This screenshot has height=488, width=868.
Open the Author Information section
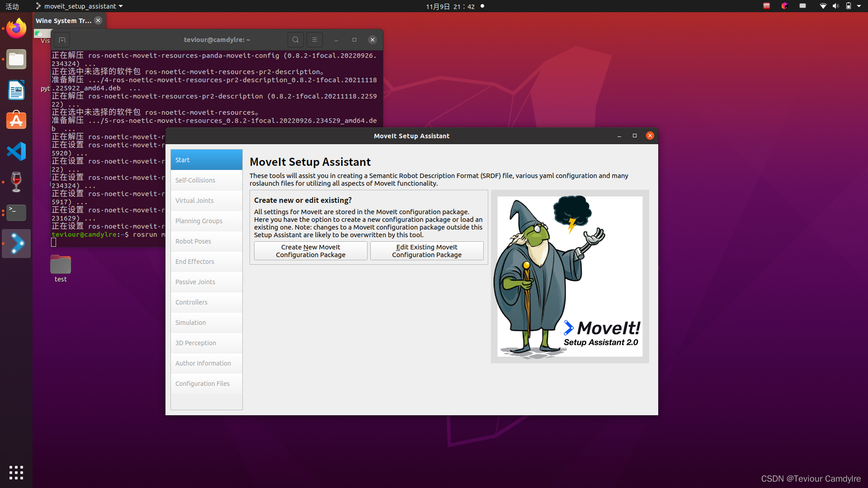[207, 363]
